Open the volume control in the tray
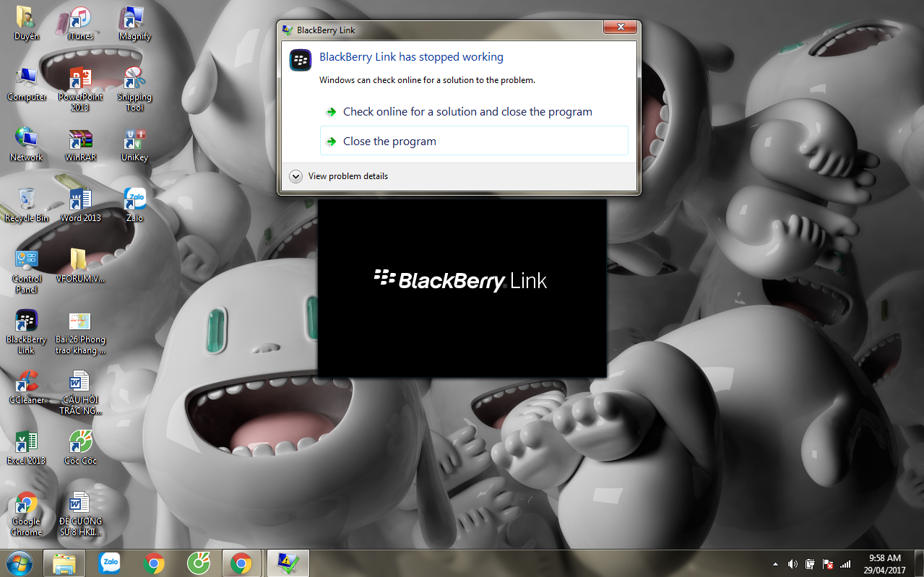The height and width of the screenshot is (577, 924). (x=793, y=564)
